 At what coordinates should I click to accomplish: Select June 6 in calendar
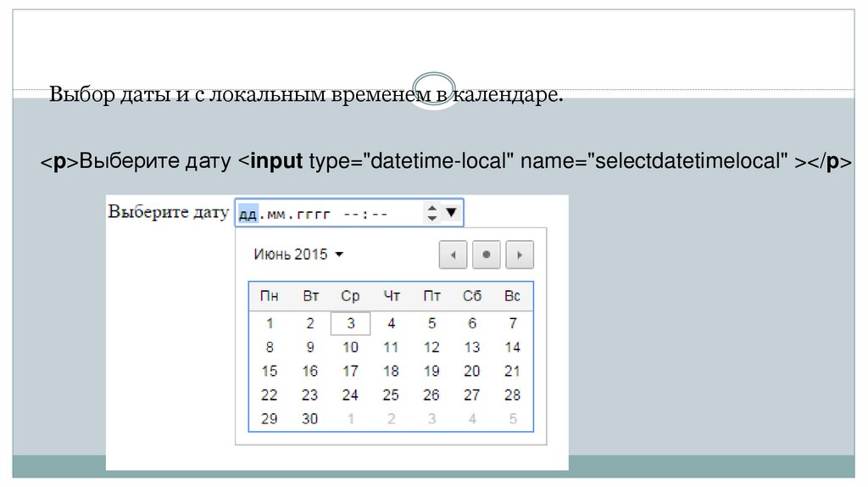[472, 323]
